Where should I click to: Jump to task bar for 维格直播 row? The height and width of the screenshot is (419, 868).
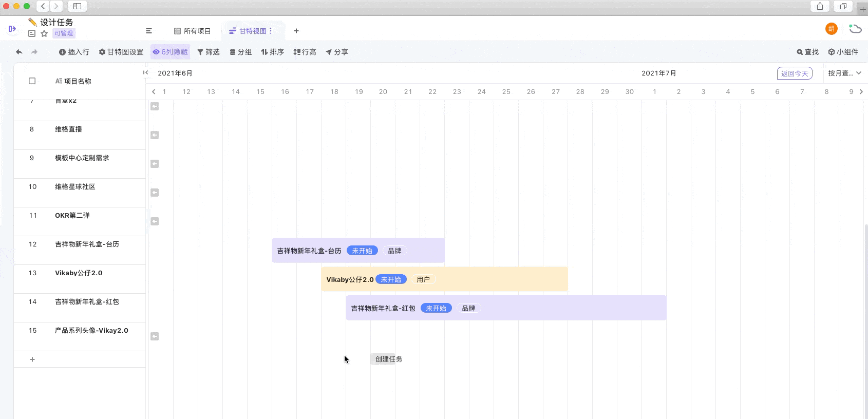pos(155,135)
